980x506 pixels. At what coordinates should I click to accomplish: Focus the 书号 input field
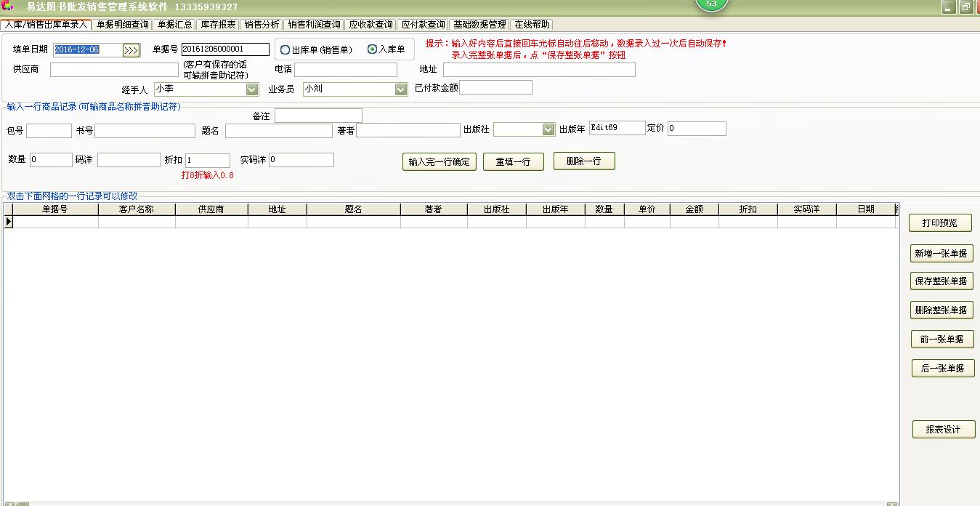coord(145,131)
